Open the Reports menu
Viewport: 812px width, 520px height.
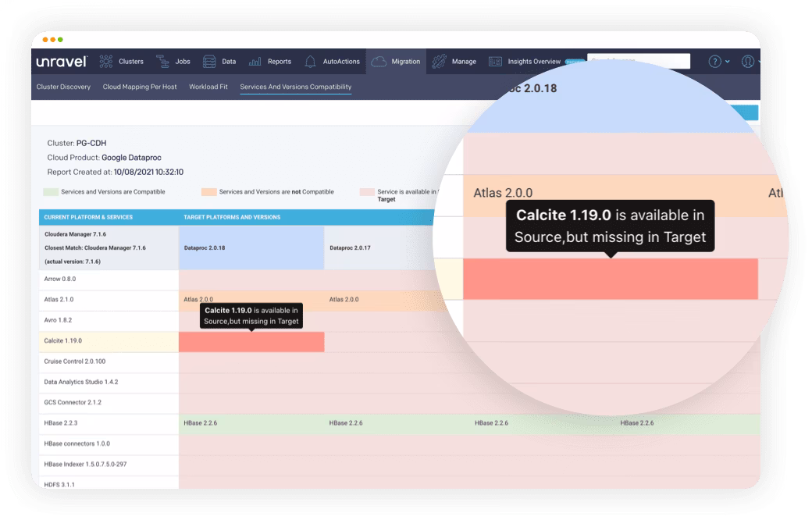pos(280,62)
